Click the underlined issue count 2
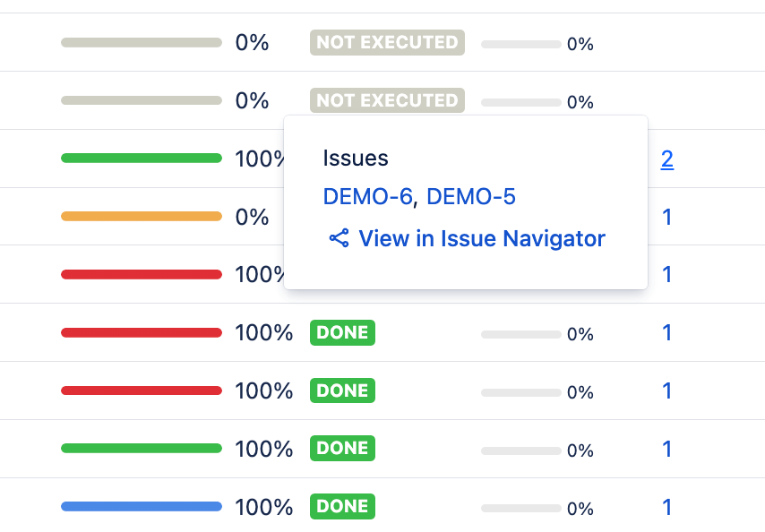This screenshot has width=765, height=532. click(666, 159)
